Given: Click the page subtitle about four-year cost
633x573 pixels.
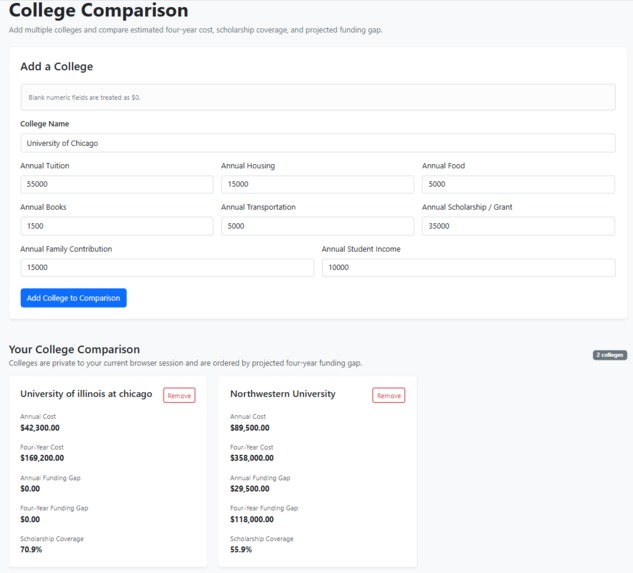Looking at the screenshot, I should [195, 30].
